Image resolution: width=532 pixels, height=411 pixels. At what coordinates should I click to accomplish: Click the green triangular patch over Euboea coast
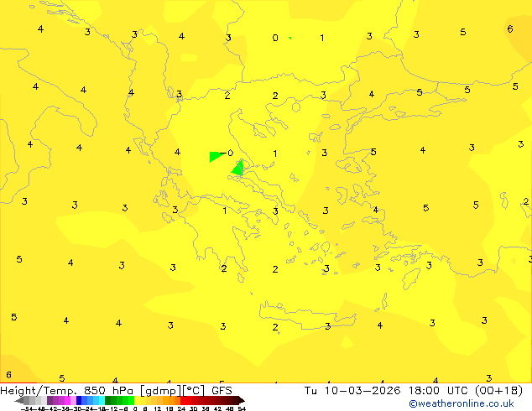point(238,169)
